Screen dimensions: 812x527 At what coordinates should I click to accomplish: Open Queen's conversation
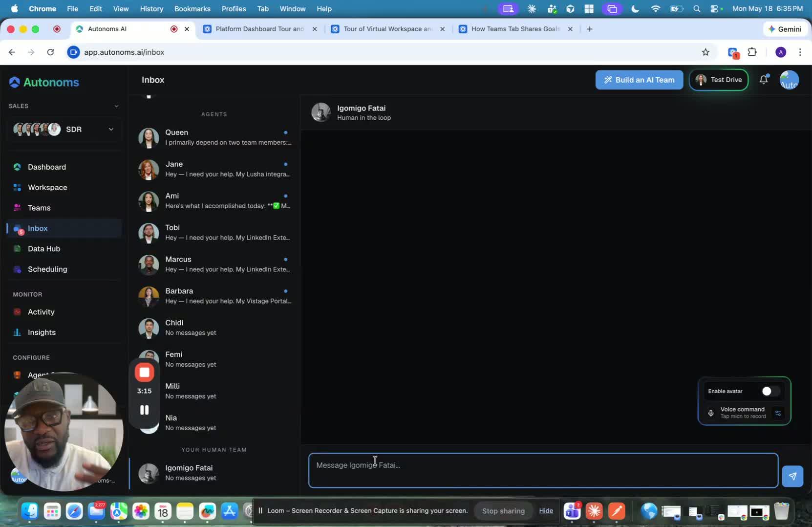click(x=214, y=137)
